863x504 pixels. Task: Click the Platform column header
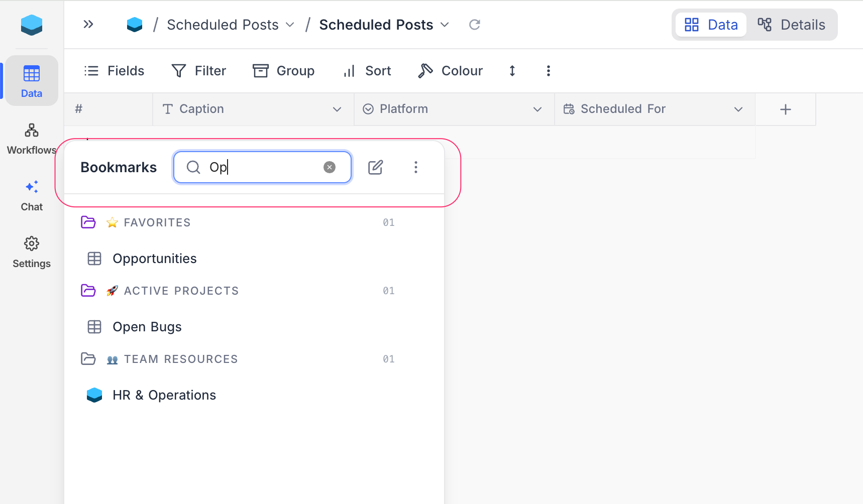pos(455,109)
